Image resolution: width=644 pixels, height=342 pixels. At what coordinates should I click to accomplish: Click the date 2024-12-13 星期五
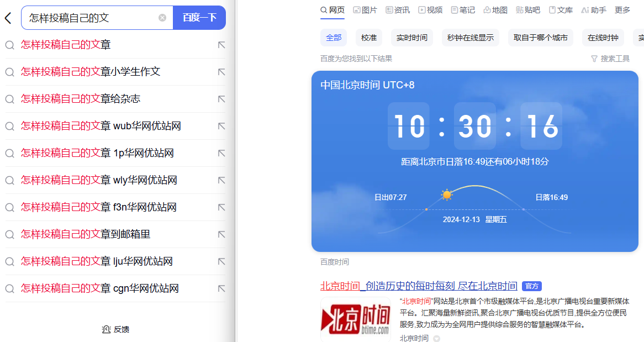pyautogui.click(x=475, y=219)
